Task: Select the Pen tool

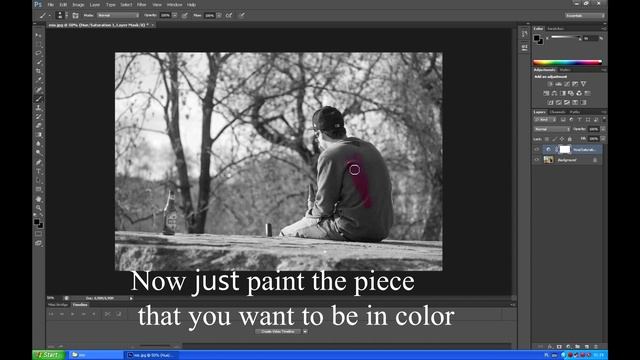Action: tap(38, 162)
